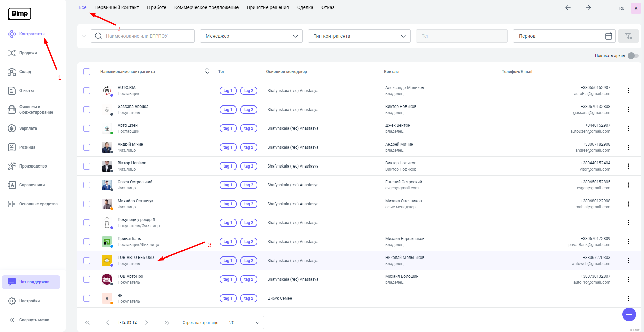
Task: Click the clear filters funnel icon
Action: [628, 36]
